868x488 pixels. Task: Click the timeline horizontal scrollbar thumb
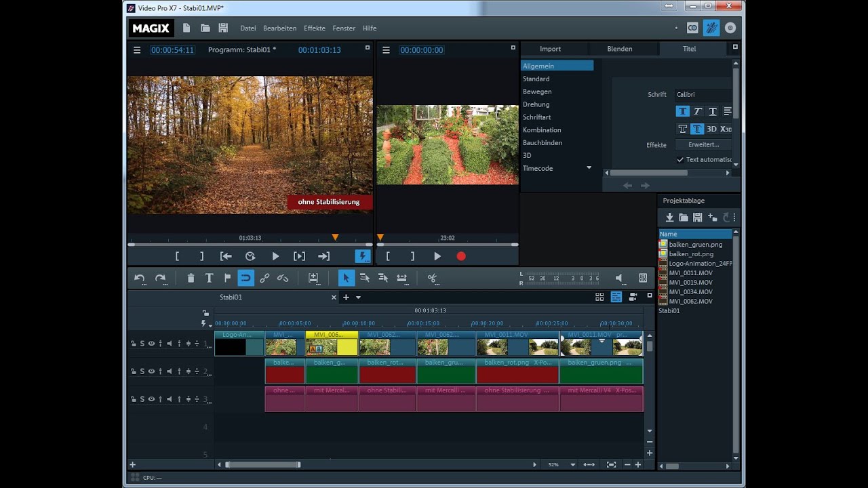coord(262,465)
